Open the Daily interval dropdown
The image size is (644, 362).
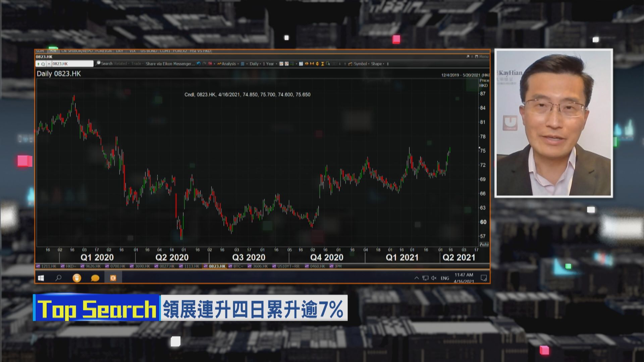(254, 64)
